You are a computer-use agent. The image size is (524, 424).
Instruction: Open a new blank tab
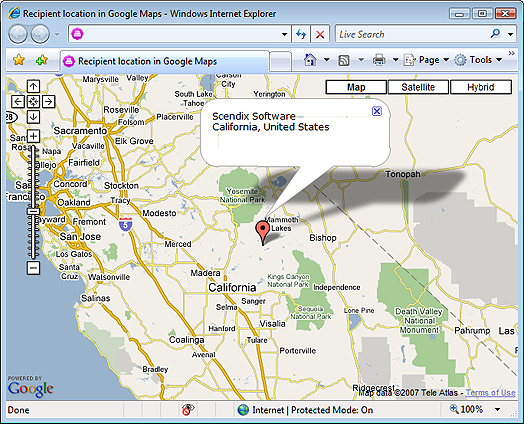pyautogui.click(x=280, y=61)
